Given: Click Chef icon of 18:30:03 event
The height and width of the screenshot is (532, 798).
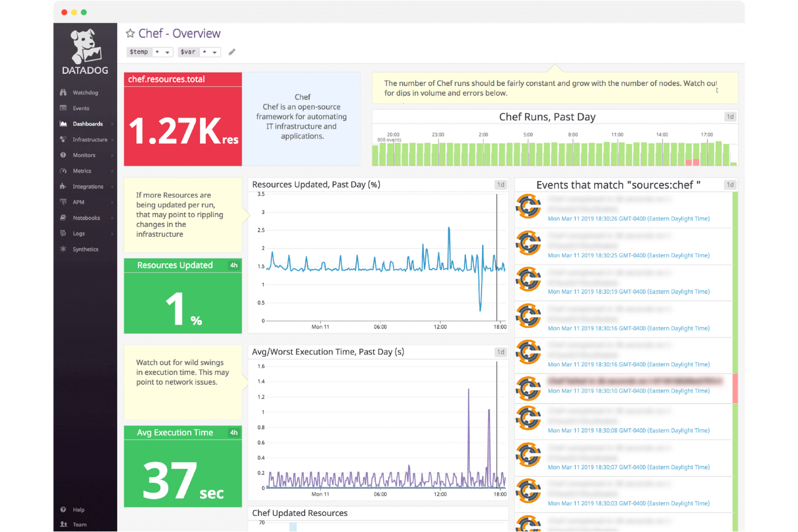Looking at the screenshot, I should click(x=528, y=491).
